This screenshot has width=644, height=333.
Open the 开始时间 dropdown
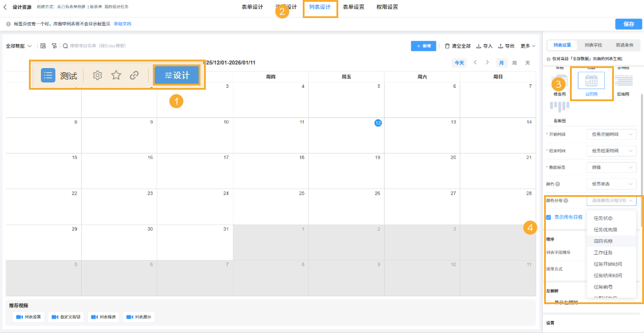tap(611, 134)
